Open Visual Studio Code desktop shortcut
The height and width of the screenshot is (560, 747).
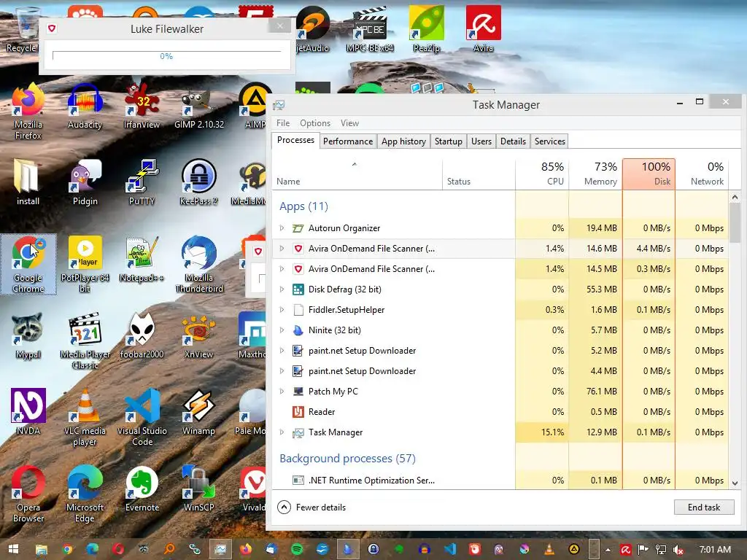pyautogui.click(x=142, y=418)
